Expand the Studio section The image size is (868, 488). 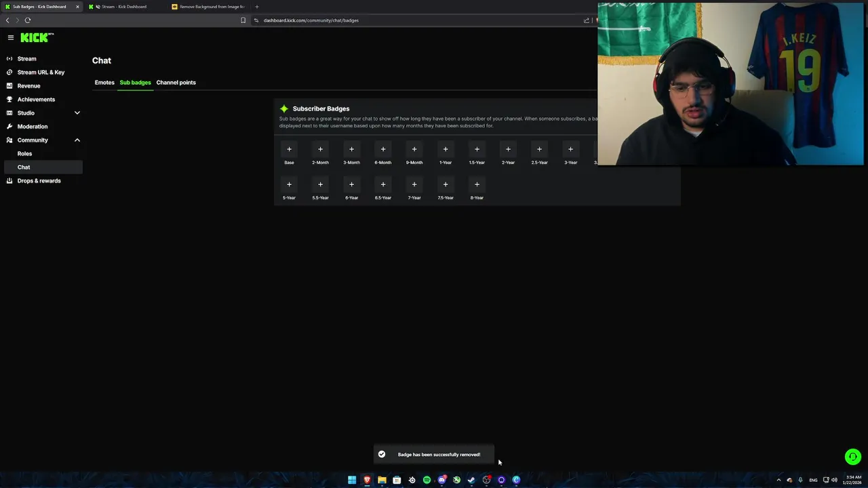tap(77, 113)
